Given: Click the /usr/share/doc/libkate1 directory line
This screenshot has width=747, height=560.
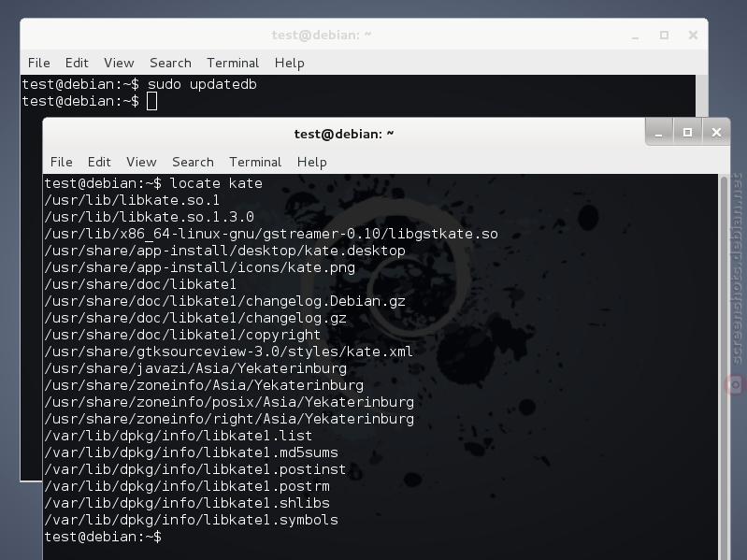Looking at the screenshot, I should click(x=140, y=284).
